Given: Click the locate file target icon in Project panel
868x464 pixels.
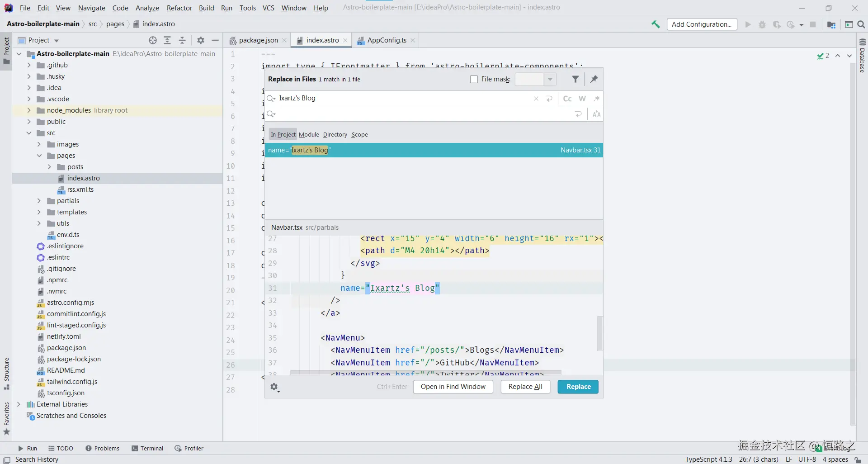Looking at the screenshot, I should coord(153,40).
